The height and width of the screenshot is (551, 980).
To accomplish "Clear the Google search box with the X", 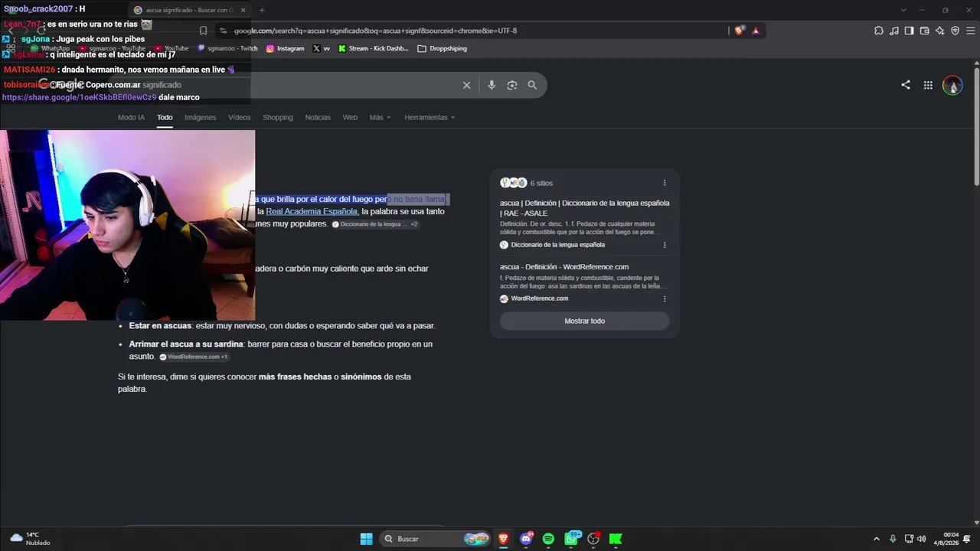I will click(x=466, y=85).
